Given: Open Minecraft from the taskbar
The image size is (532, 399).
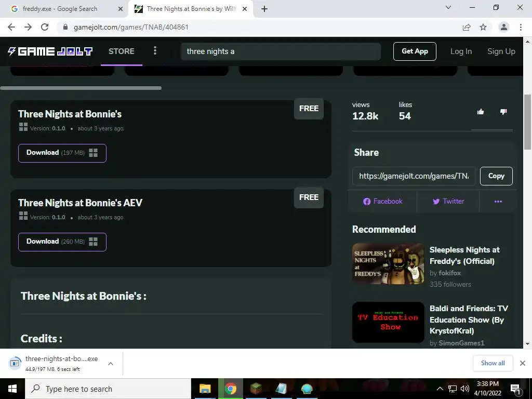Looking at the screenshot, I should tap(256, 389).
